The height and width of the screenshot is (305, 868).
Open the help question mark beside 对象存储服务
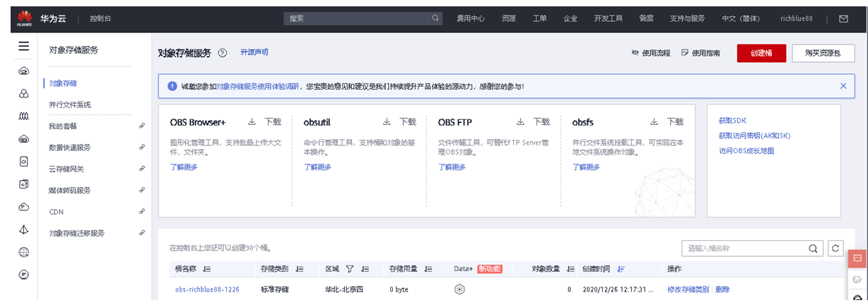coord(222,53)
